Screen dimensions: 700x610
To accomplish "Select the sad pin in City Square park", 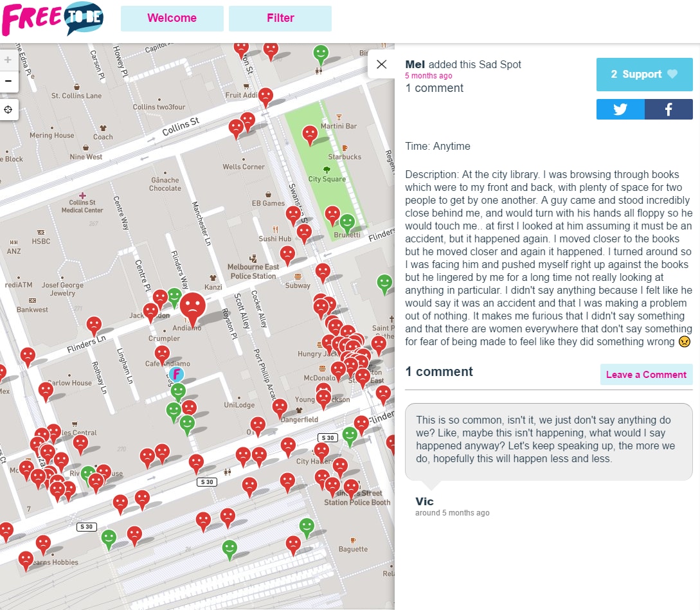I will click(309, 134).
